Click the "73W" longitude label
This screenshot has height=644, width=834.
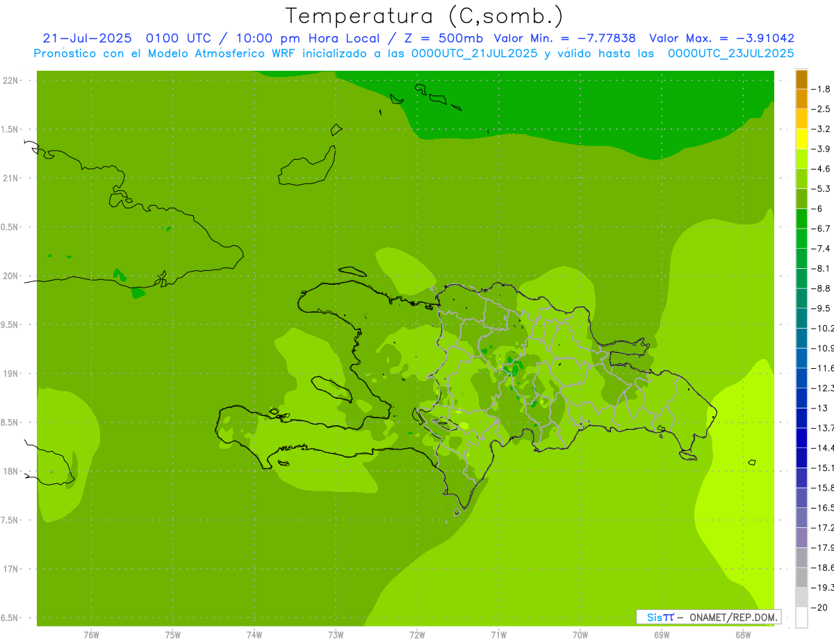[x=336, y=635]
